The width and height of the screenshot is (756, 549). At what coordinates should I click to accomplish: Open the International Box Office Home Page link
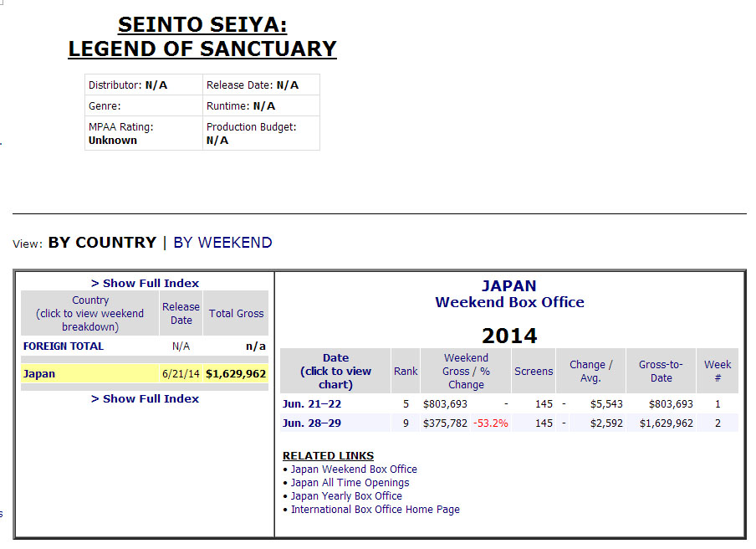point(375,510)
